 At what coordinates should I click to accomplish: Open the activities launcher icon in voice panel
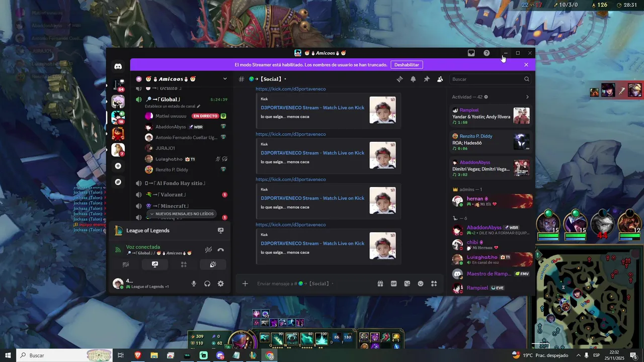[184, 264]
